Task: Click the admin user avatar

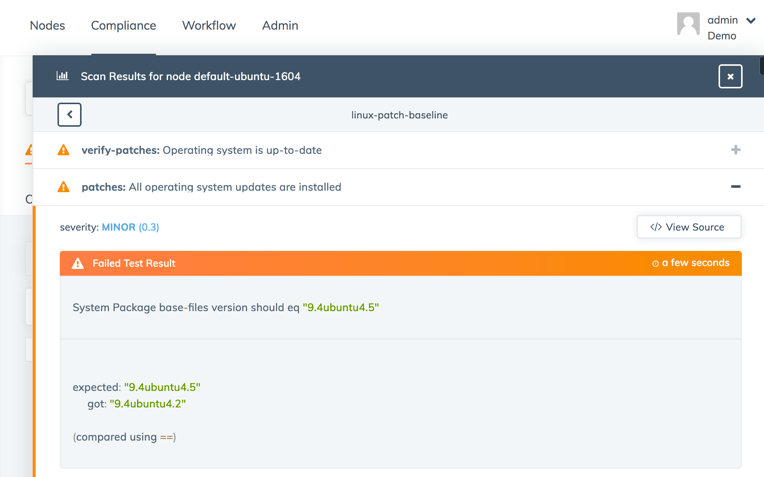Action: 688,24
